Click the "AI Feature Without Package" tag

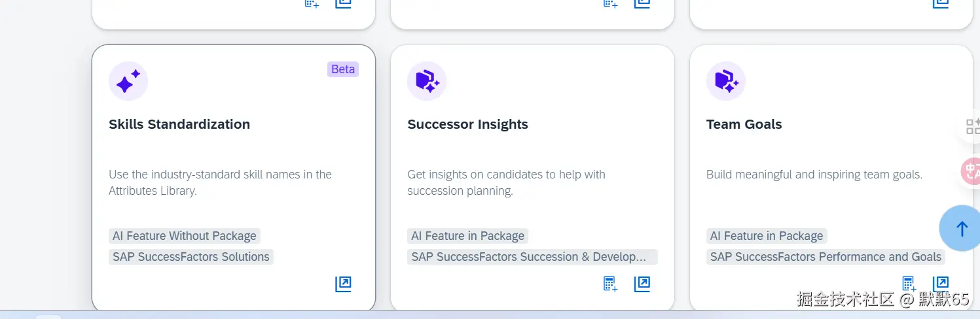pos(185,236)
